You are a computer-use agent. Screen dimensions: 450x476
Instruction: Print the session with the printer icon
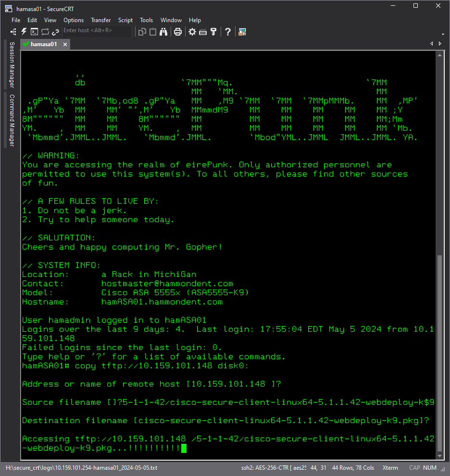(177, 31)
